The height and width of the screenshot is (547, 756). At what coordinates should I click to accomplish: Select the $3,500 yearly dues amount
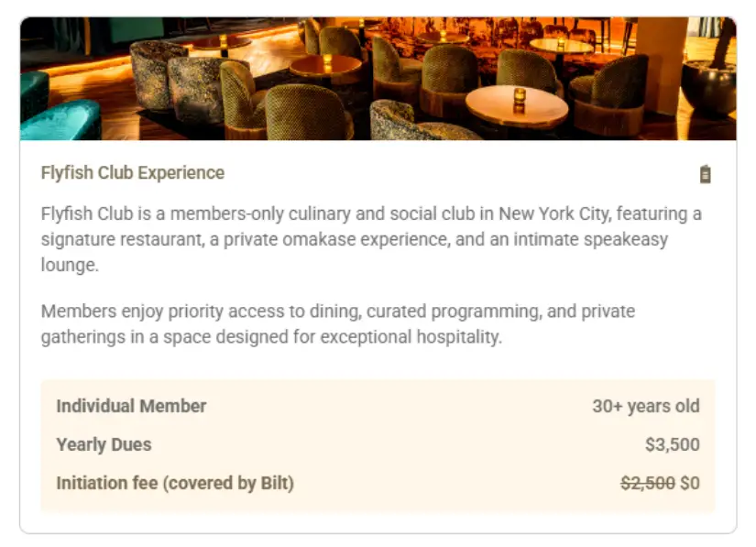[x=672, y=444]
